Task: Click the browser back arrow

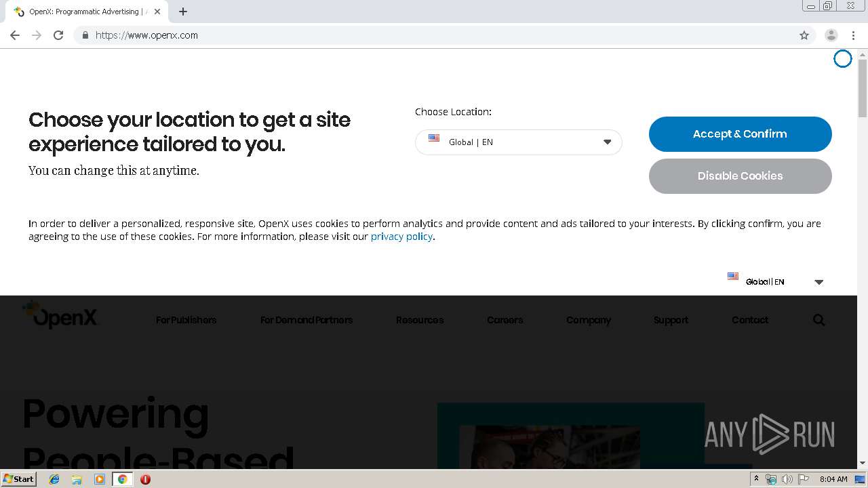Action: pos(15,35)
